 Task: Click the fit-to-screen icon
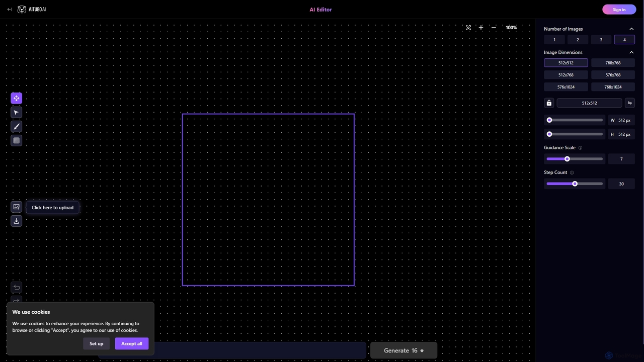(x=468, y=28)
